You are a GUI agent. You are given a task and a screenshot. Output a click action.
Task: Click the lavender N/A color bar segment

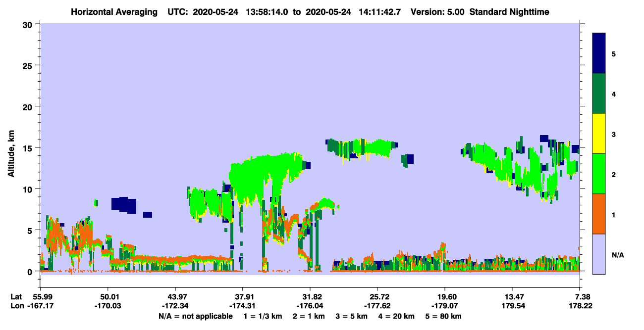point(599,254)
